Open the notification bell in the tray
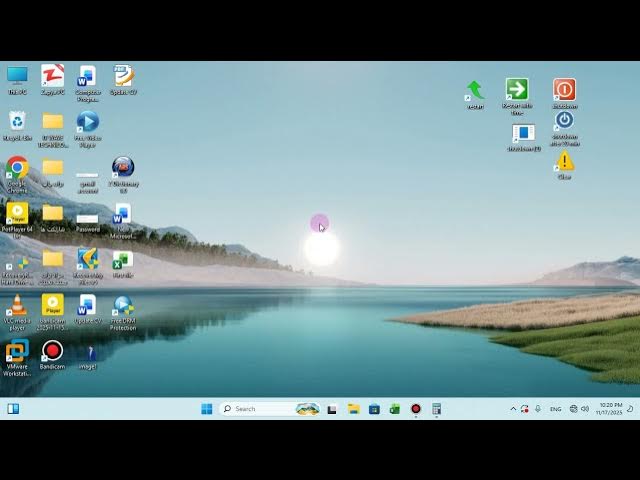Viewport: 640px width, 480px height. (x=630, y=409)
